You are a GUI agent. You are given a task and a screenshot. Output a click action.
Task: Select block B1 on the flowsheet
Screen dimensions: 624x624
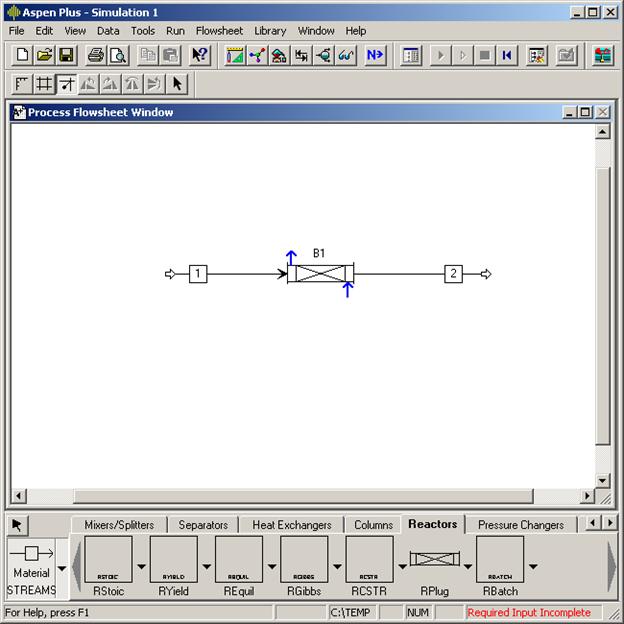coord(319,274)
